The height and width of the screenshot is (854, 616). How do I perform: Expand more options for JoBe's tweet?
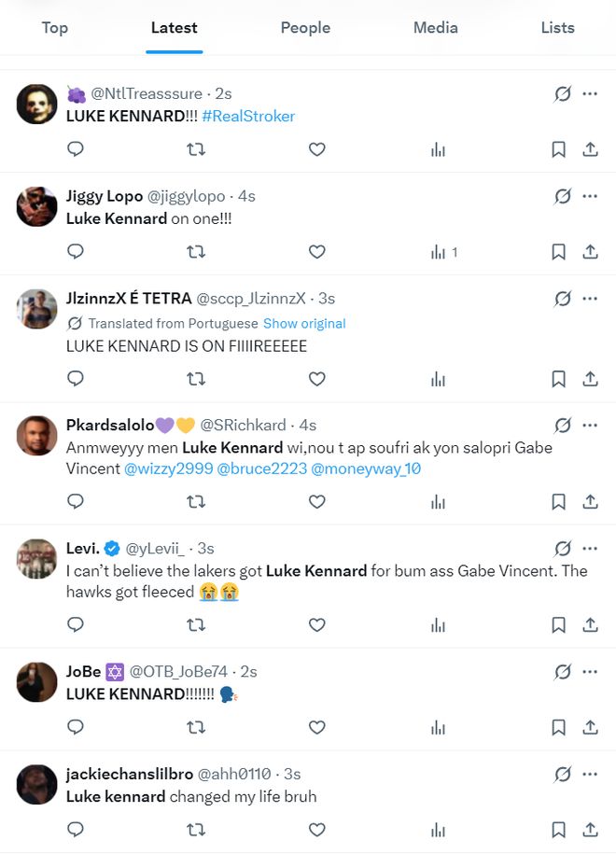pos(590,672)
